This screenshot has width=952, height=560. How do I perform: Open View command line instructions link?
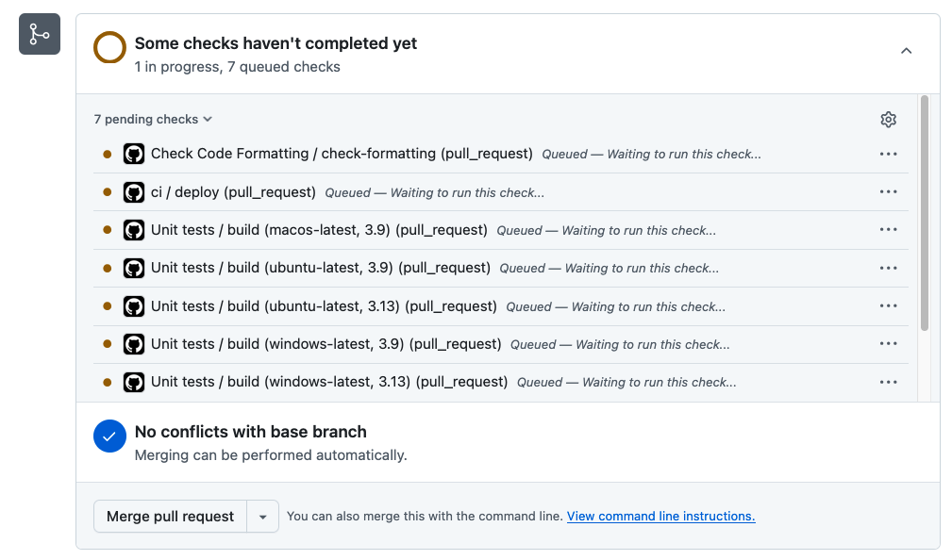(x=661, y=517)
